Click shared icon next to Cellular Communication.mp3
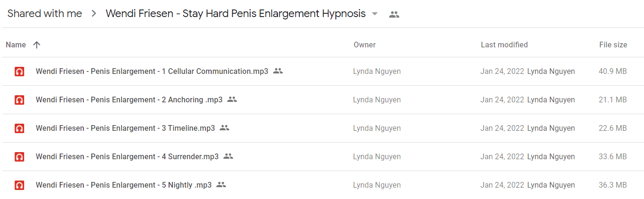Image resolution: width=644 pixels, height=199 pixels. (278, 71)
